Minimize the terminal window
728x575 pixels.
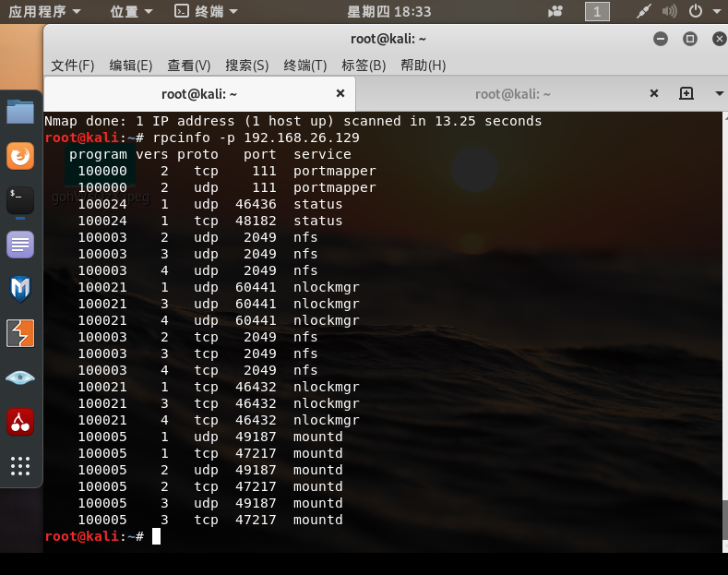coord(661,39)
